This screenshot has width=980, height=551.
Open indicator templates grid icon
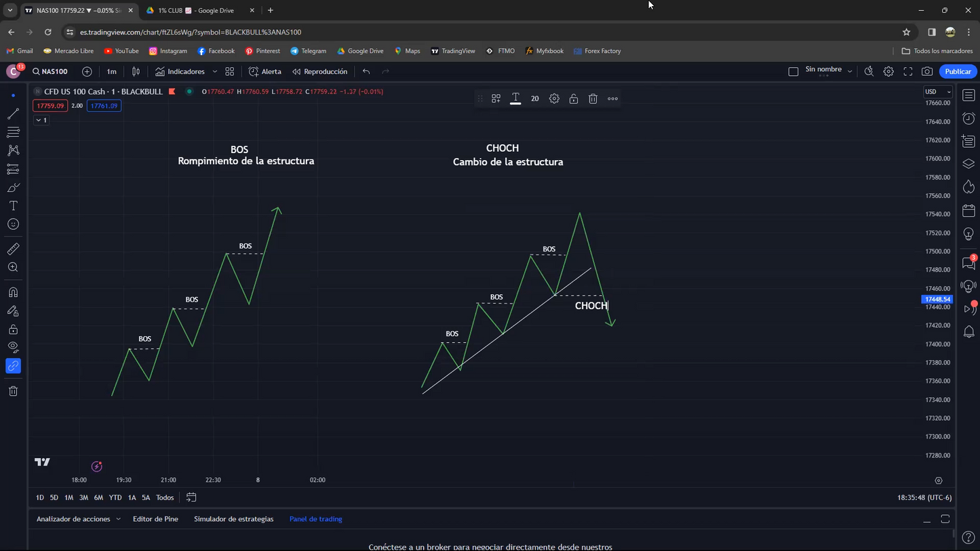click(x=230, y=72)
